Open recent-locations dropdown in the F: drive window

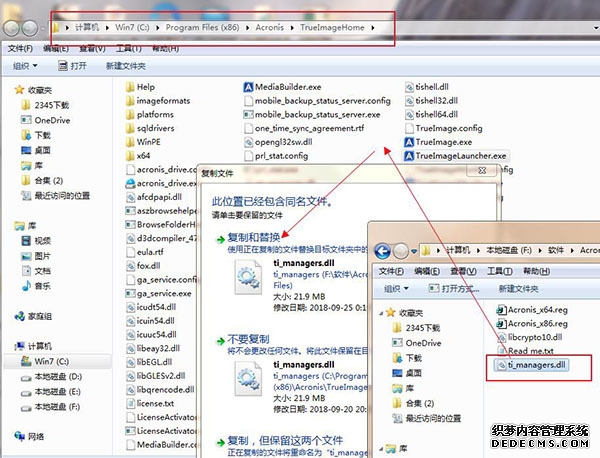pos(414,251)
